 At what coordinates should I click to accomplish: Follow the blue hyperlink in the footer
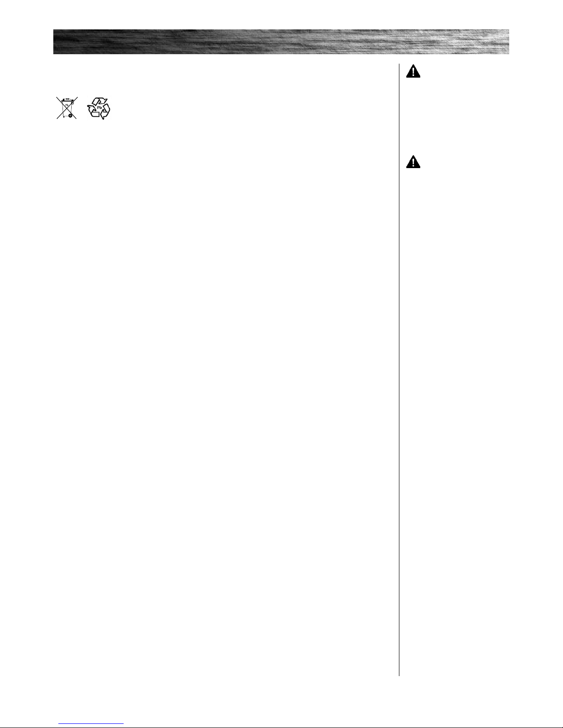click(x=91, y=723)
